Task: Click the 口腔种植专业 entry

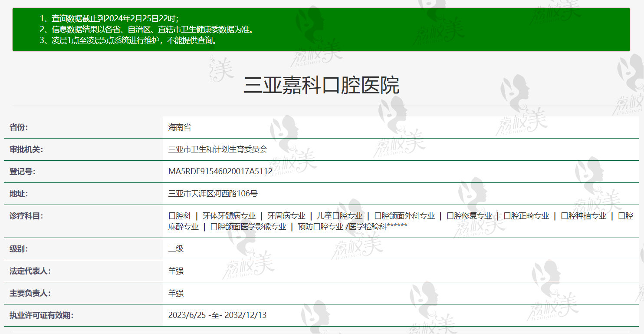Action: pos(584,216)
